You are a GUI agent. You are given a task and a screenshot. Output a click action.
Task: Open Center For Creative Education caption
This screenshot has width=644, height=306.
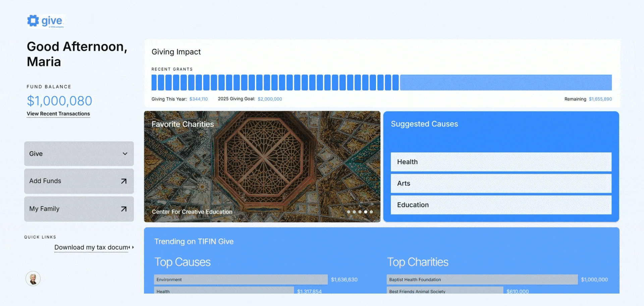(192, 212)
